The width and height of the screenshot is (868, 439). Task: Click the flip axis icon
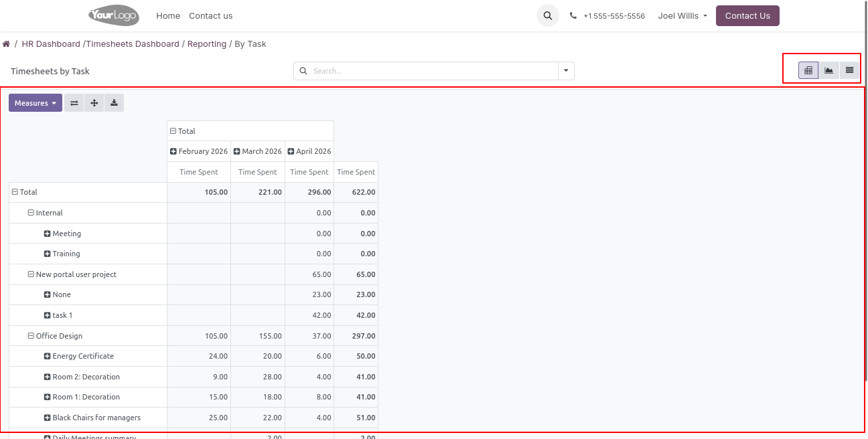tap(74, 103)
